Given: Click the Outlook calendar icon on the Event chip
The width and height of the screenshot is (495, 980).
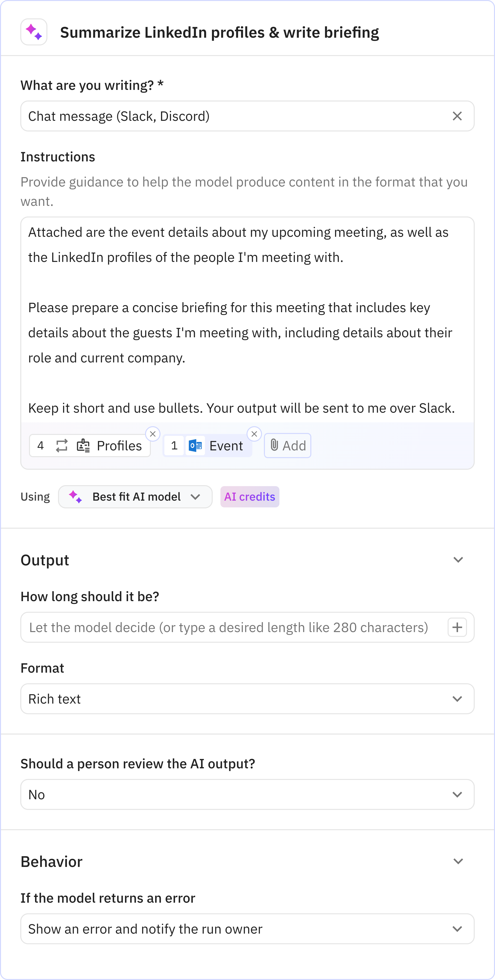Looking at the screenshot, I should [x=195, y=446].
